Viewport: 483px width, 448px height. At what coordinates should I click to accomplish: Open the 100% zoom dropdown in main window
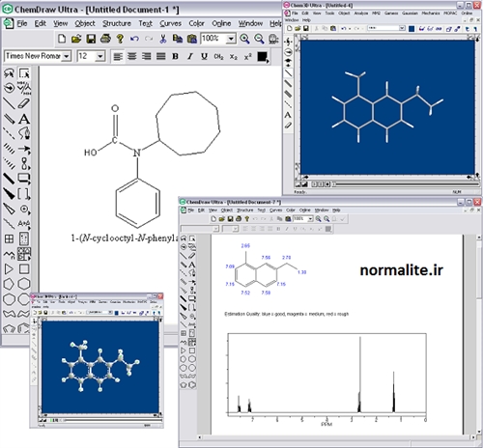pos(231,39)
